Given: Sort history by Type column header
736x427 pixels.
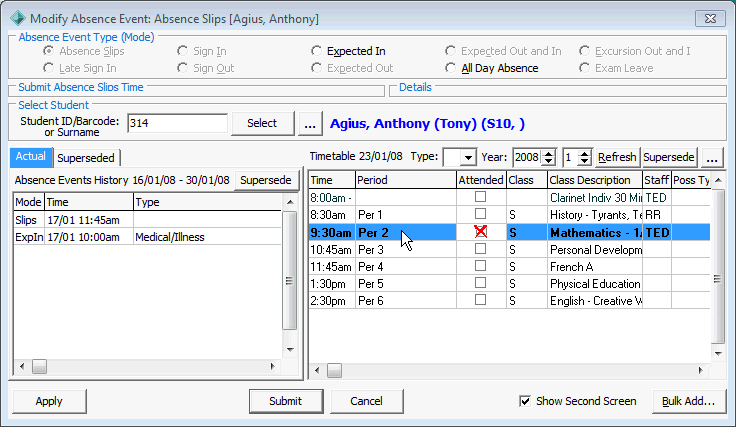Looking at the screenshot, I should (208, 202).
